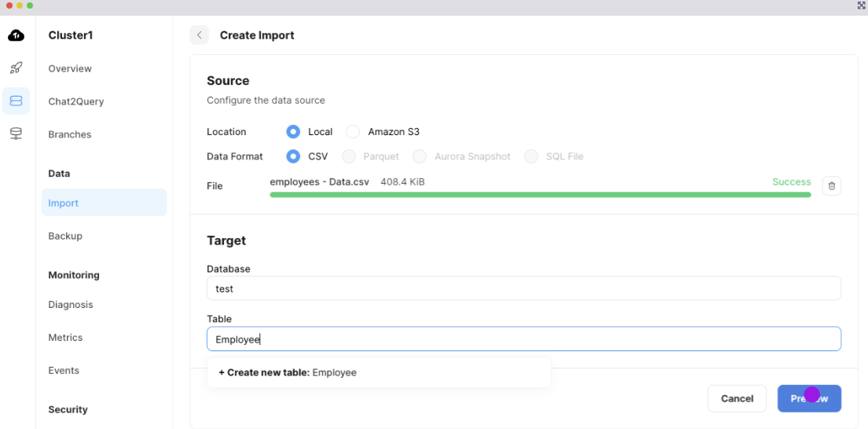868x429 pixels.
Task: Open the rocket getting-started icon
Action: pos(16,68)
